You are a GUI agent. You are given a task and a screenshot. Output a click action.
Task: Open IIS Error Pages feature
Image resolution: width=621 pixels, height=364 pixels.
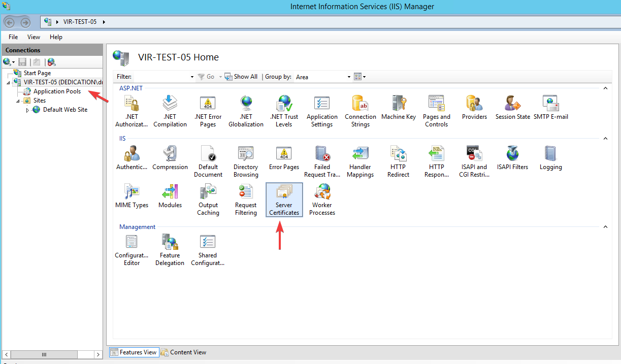click(x=284, y=158)
